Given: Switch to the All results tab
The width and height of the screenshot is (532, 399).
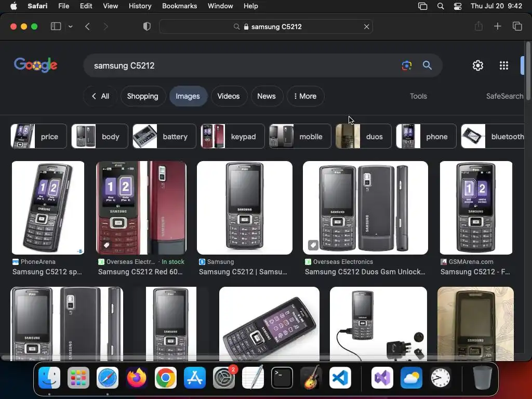Looking at the screenshot, I should click(x=100, y=96).
